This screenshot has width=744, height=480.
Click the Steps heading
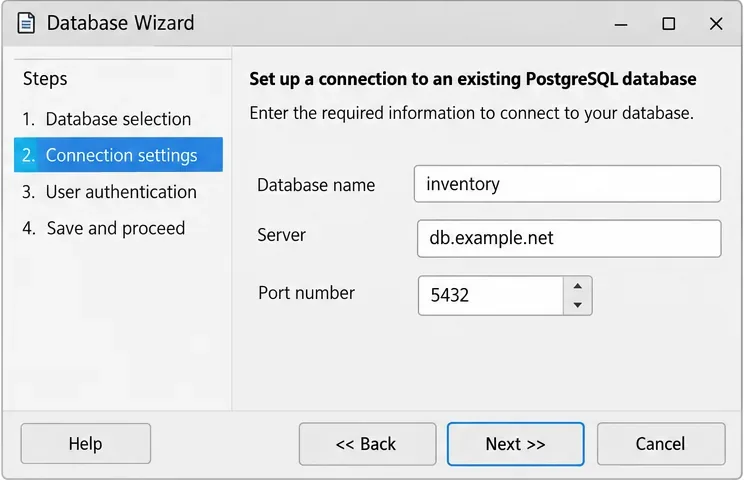[x=45, y=79]
